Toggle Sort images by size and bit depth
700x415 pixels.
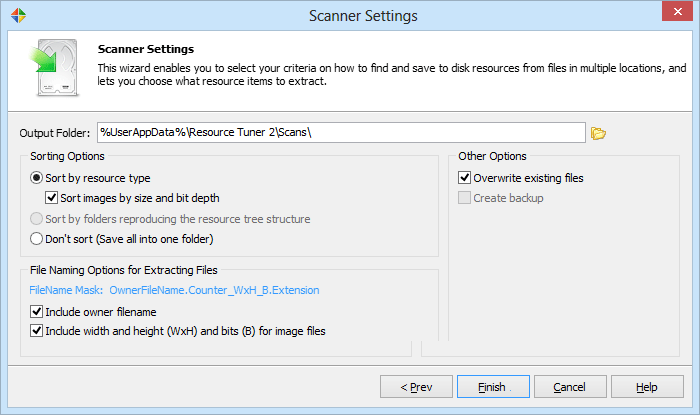point(52,198)
